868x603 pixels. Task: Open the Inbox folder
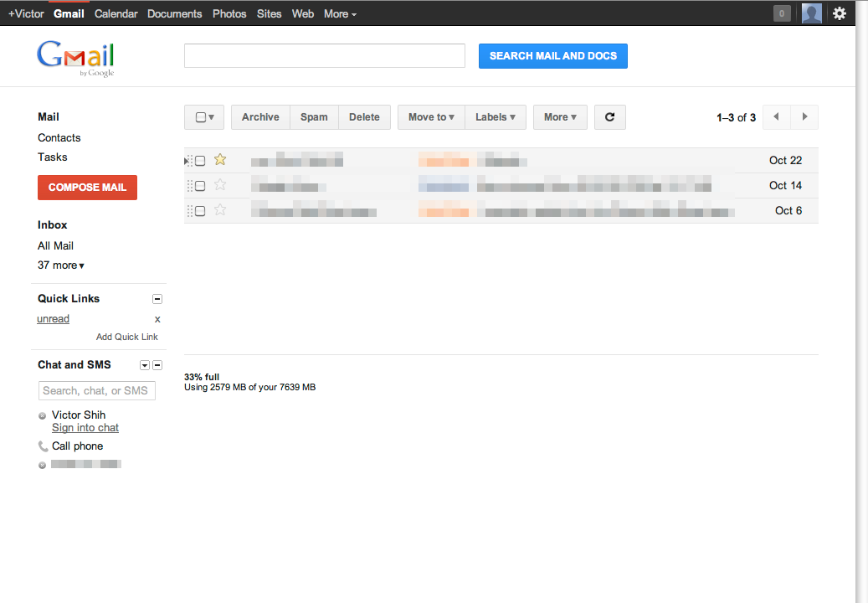[x=53, y=224]
